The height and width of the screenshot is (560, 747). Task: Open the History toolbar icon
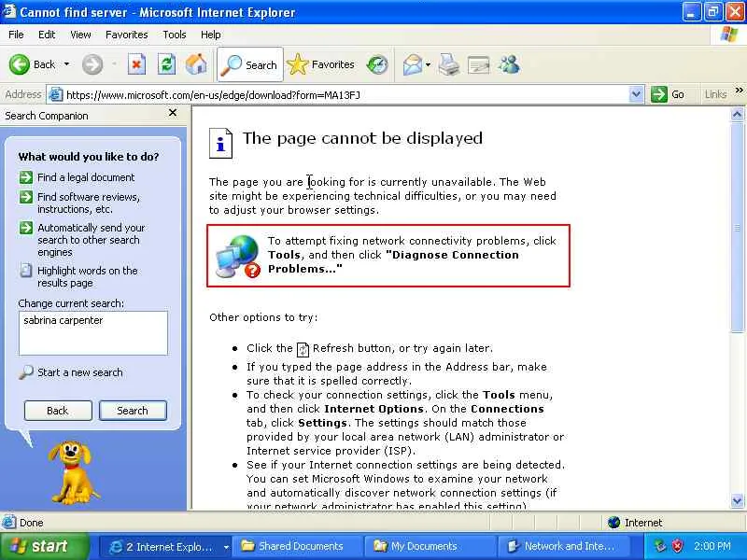[x=377, y=64]
